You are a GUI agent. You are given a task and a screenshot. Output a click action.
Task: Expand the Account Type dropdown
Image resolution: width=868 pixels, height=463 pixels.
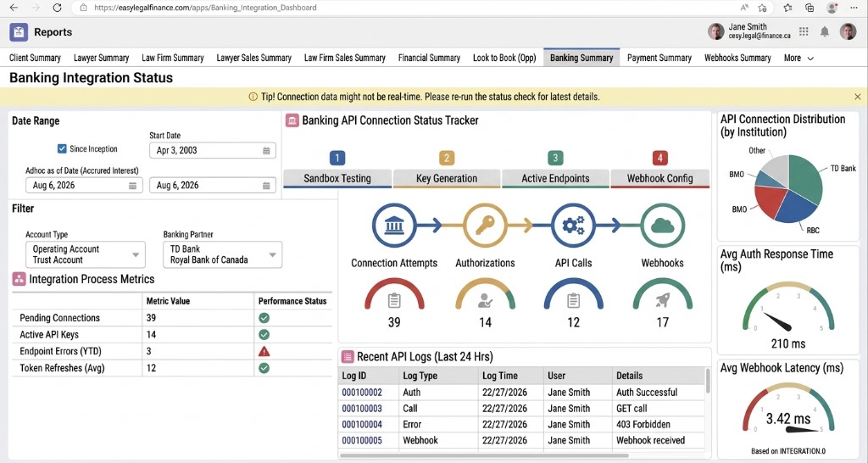coord(136,254)
